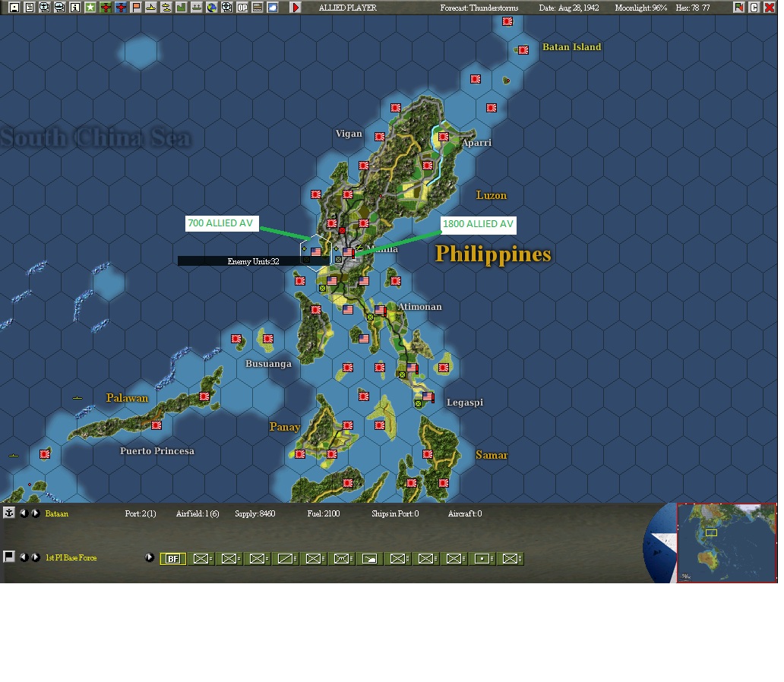784x682 pixels.
Task: Open the OP toolbar button
Action: [242, 8]
